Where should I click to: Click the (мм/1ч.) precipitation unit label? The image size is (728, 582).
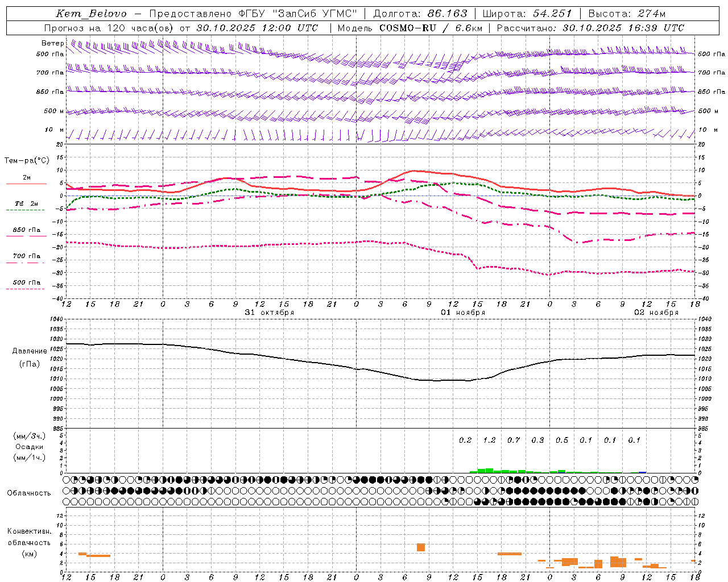(30, 457)
